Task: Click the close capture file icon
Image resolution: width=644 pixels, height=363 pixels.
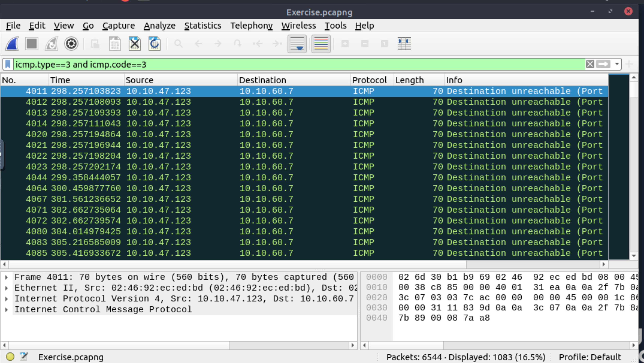Action: (135, 44)
